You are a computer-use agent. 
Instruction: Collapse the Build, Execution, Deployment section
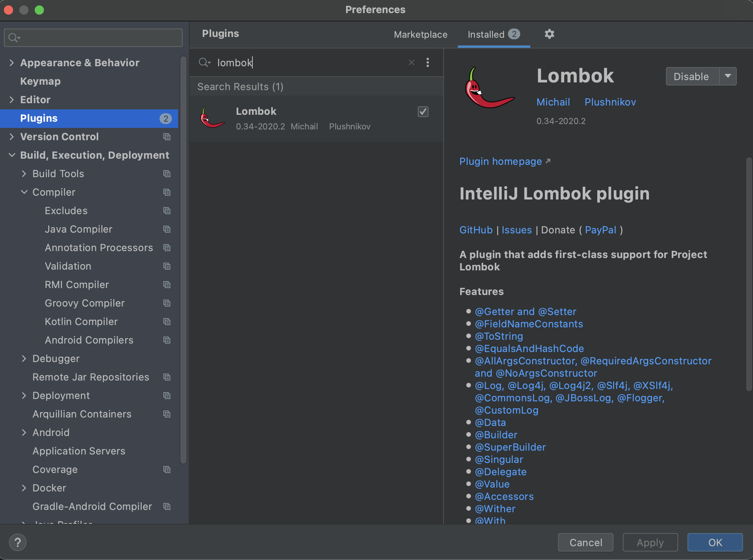[x=12, y=155]
